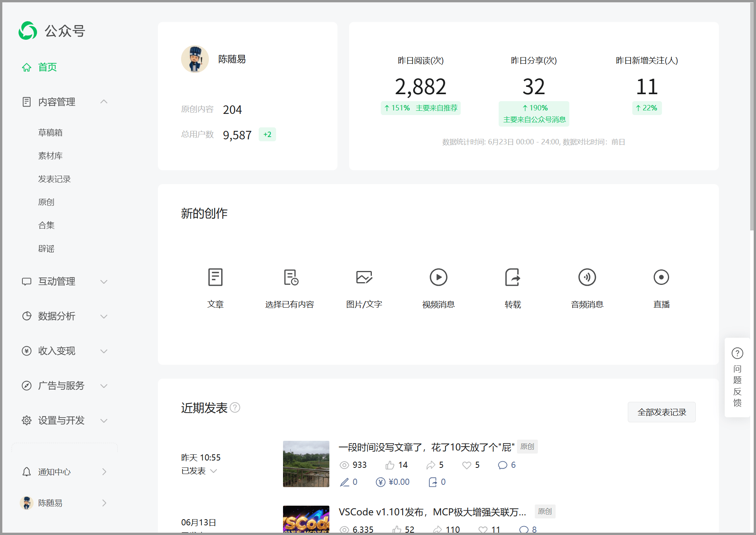Screen dimensions: 756x535
Task: Click the +2 new users badge
Action: click(267, 135)
